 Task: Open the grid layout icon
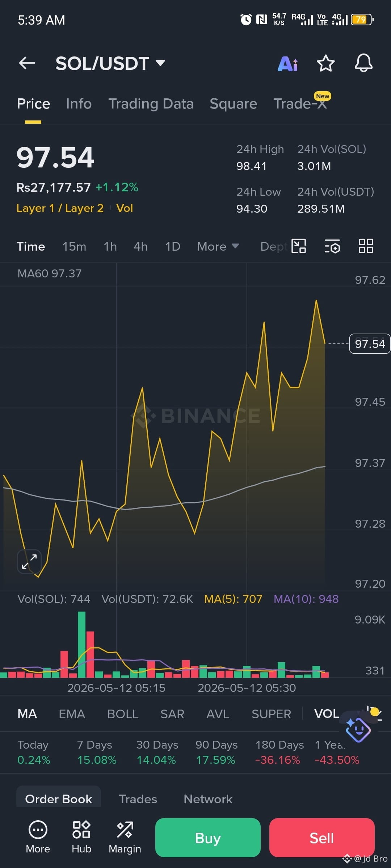(366, 246)
